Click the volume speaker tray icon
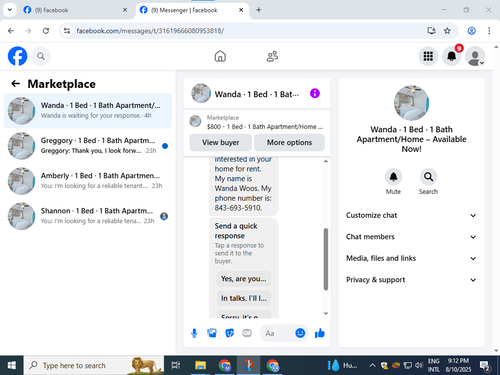 (x=419, y=365)
